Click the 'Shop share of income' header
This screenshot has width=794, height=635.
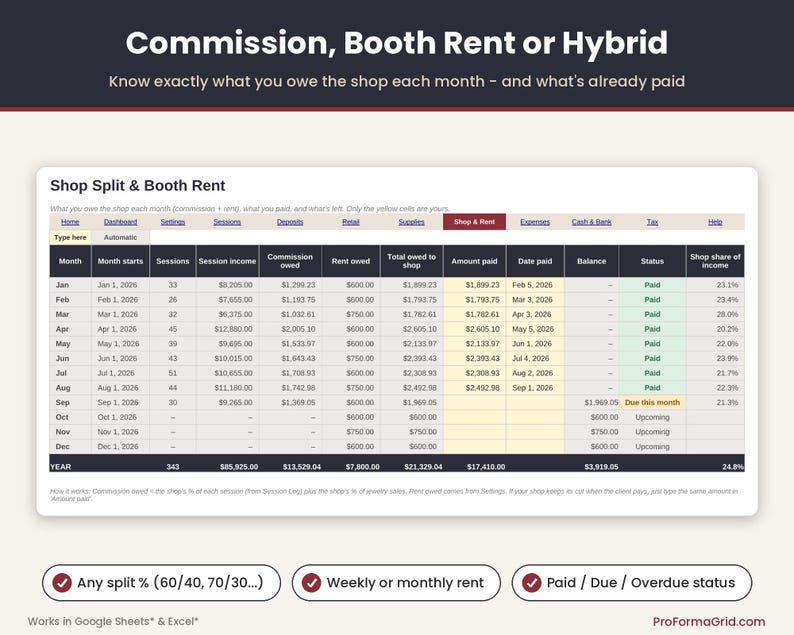click(x=715, y=261)
